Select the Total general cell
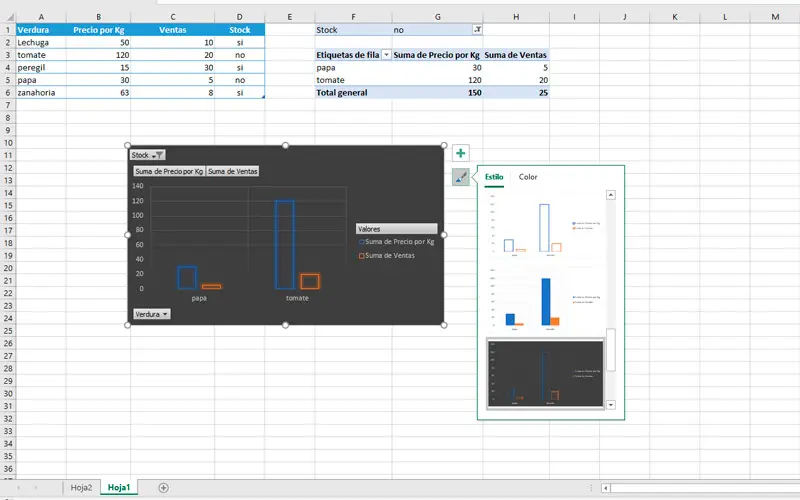This screenshot has width=800, height=500. click(x=353, y=92)
